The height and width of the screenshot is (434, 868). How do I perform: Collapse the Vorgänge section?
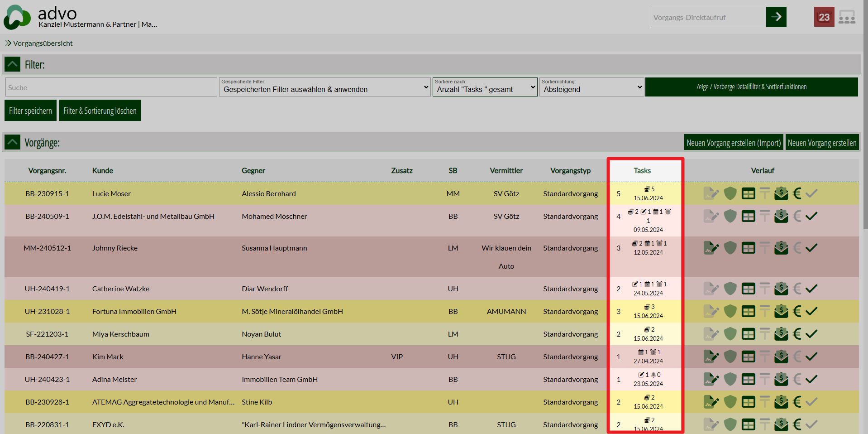[13, 142]
